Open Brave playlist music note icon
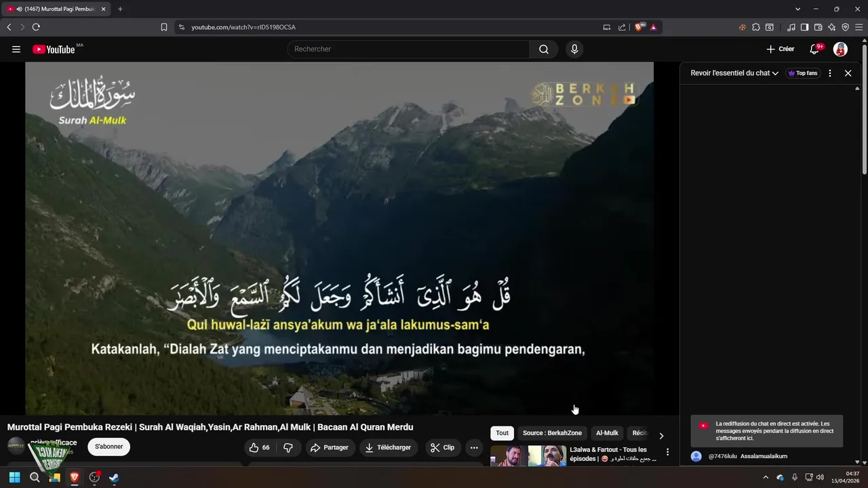 coord(791,27)
